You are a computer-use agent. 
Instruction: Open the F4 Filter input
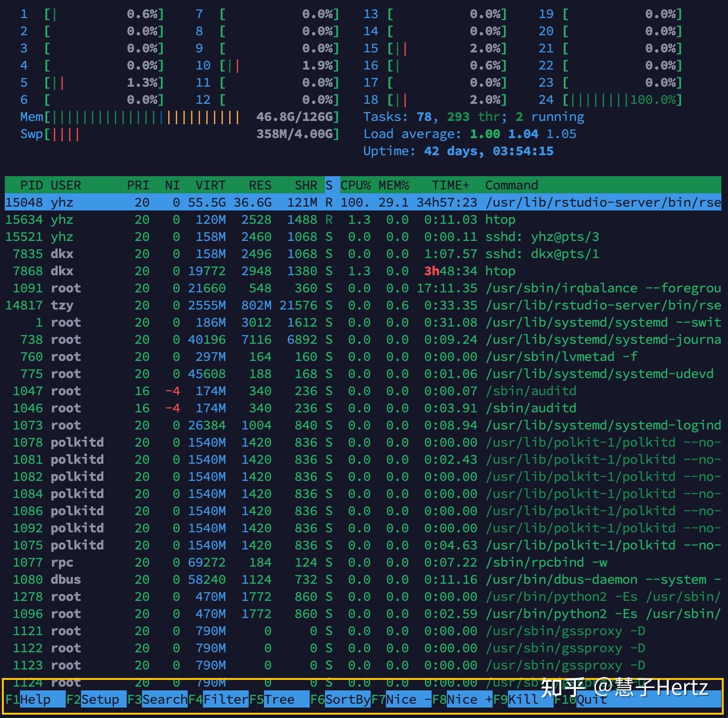point(219,699)
